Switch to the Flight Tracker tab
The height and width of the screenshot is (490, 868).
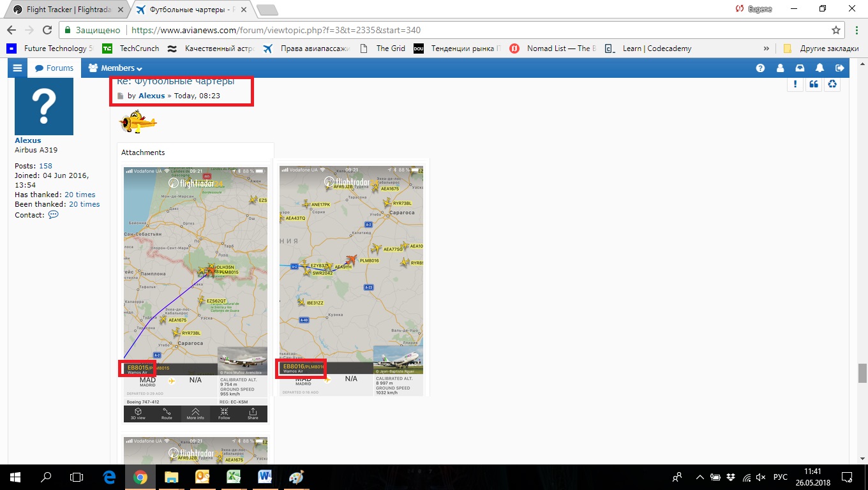[x=66, y=10]
